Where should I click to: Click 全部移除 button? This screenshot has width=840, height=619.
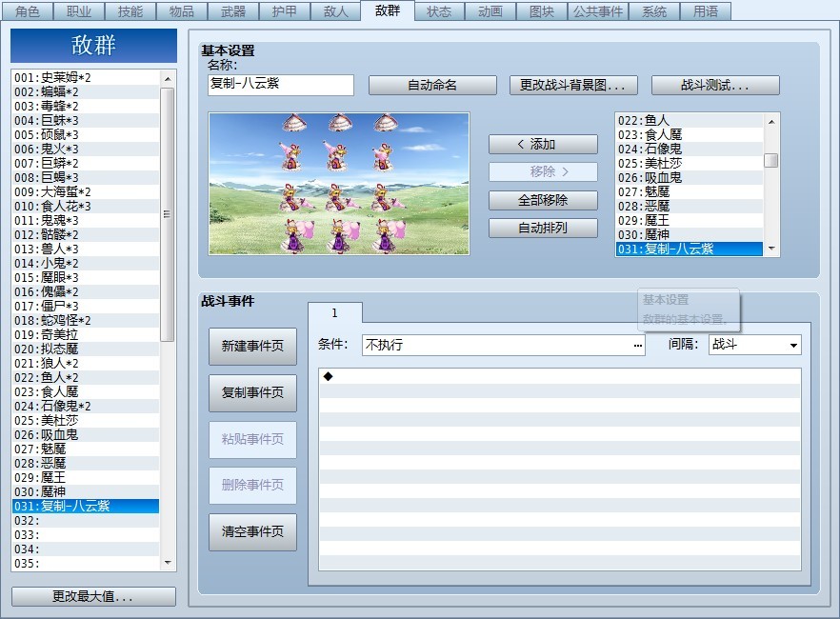[543, 200]
